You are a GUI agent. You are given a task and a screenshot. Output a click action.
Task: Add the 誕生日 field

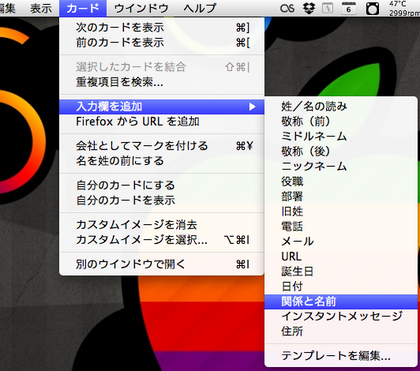pos(341,272)
